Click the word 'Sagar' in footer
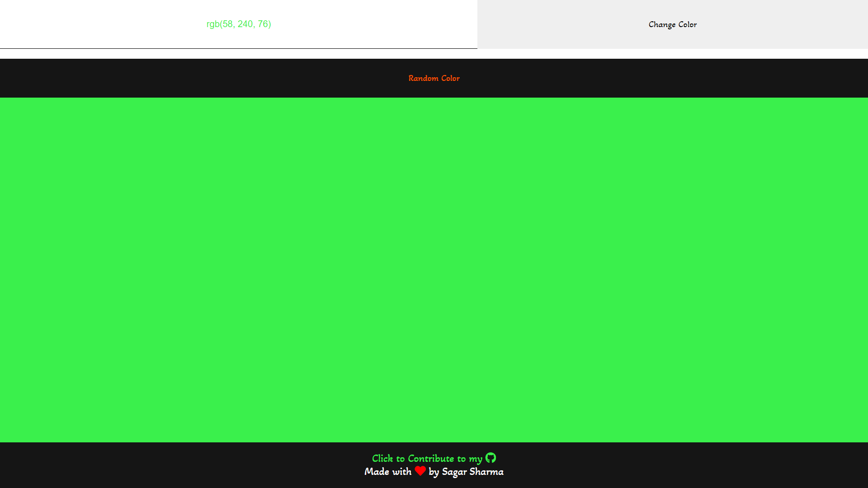The image size is (868, 488). (x=454, y=472)
